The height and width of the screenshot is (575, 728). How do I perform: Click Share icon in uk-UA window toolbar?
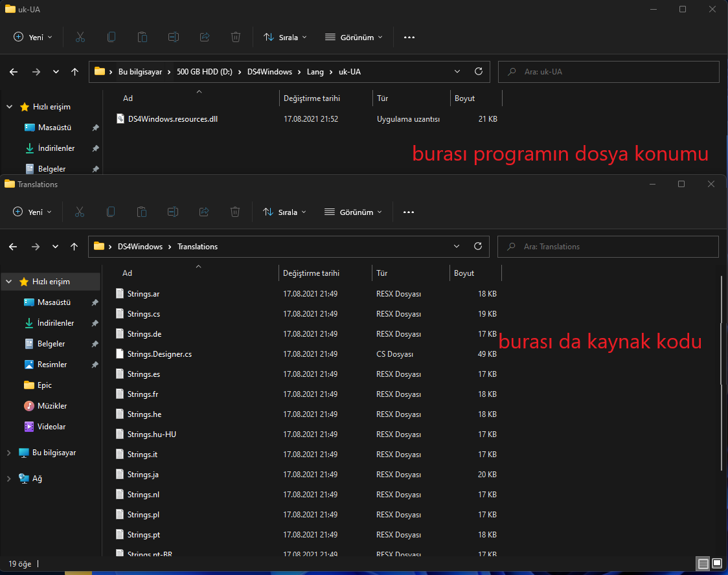[x=205, y=37]
